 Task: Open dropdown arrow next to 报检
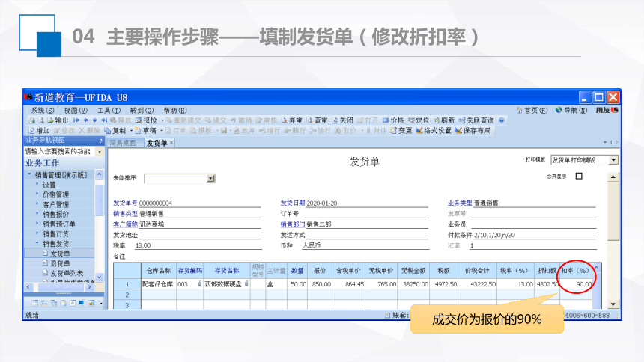pos(162,120)
